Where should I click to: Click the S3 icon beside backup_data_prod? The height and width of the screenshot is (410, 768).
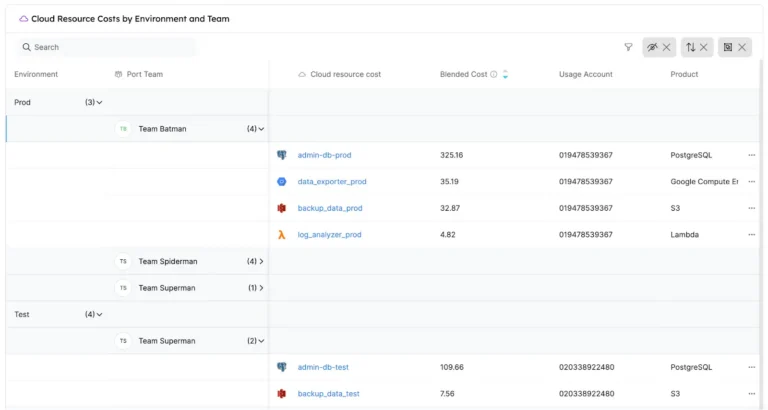tap(282, 208)
